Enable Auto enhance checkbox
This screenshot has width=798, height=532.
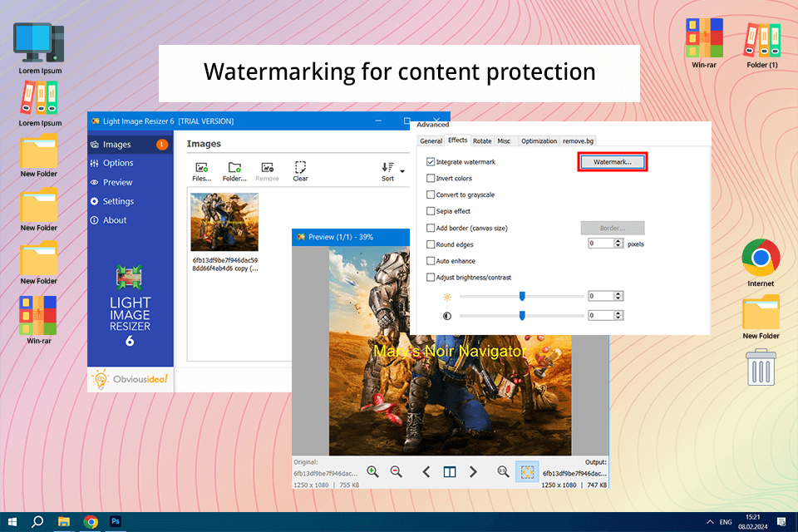click(431, 261)
